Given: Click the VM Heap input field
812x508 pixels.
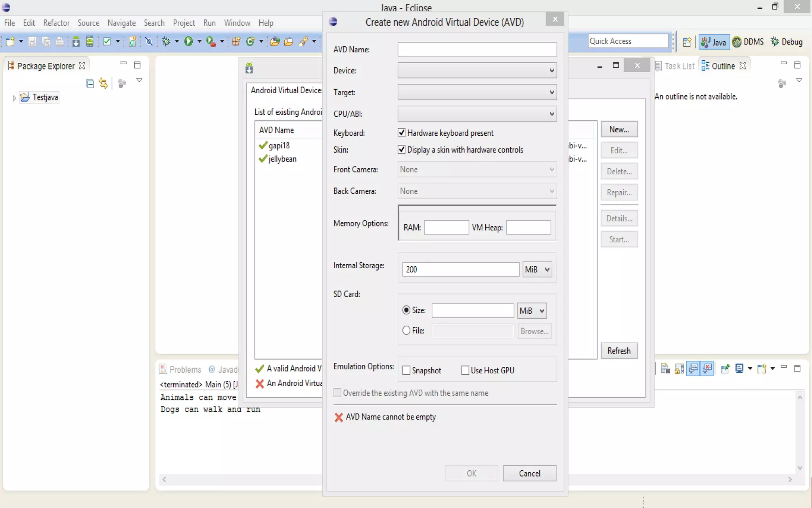Looking at the screenshot, I should [x=529, y=227].
